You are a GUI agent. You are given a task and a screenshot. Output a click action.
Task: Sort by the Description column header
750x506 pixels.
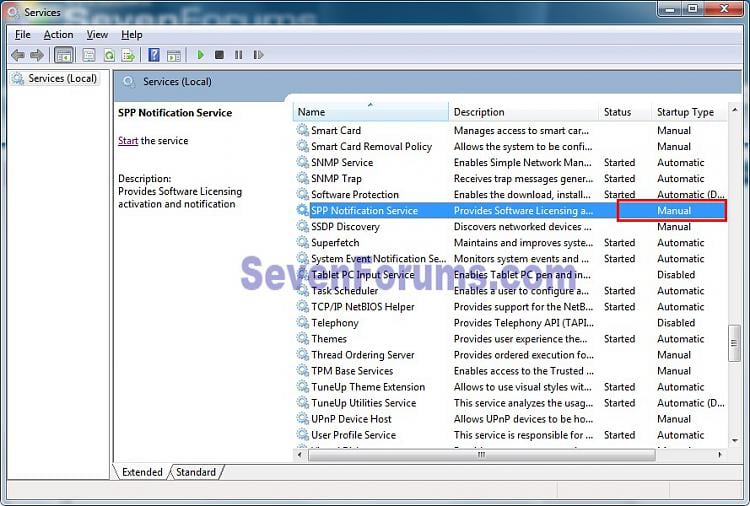tap(523, 112)
